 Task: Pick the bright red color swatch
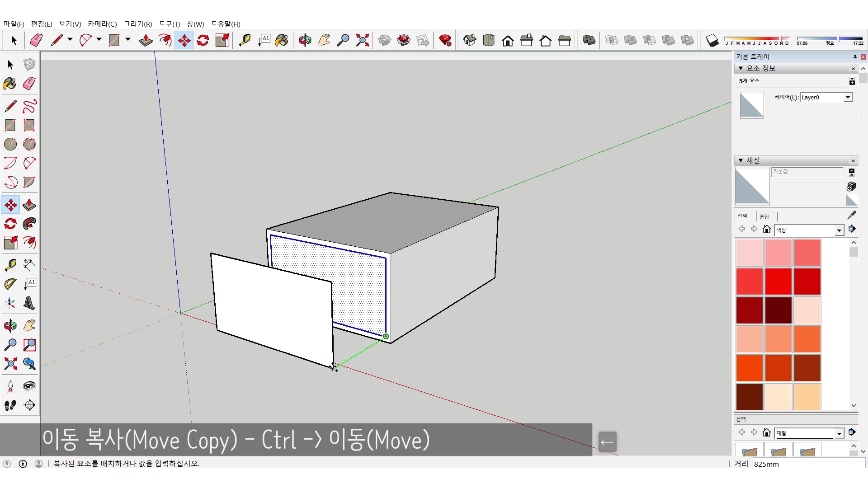(x=778, y=281)
